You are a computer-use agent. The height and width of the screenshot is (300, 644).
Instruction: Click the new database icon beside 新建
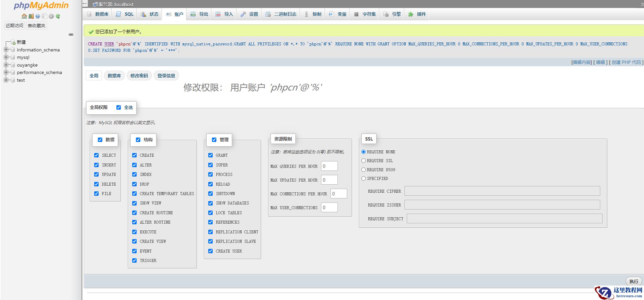(x=13, y=42)
